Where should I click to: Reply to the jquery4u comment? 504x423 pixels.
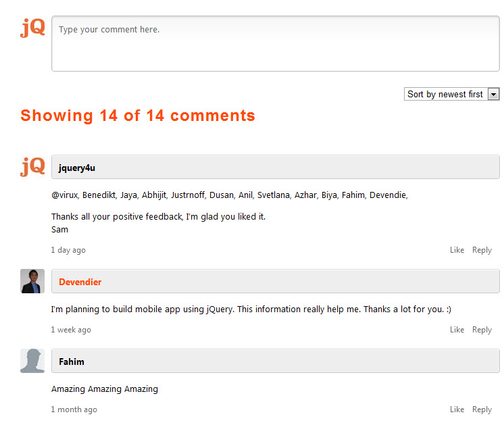coord(482,250)
